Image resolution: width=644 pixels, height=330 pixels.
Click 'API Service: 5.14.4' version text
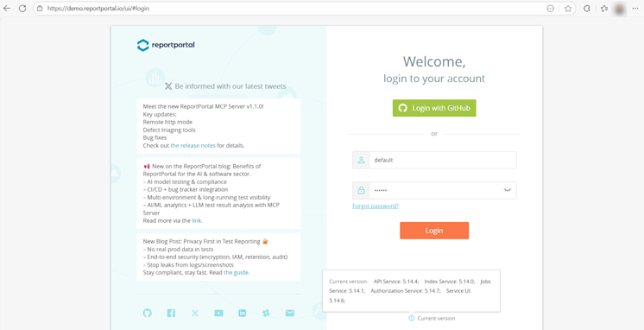396,282
